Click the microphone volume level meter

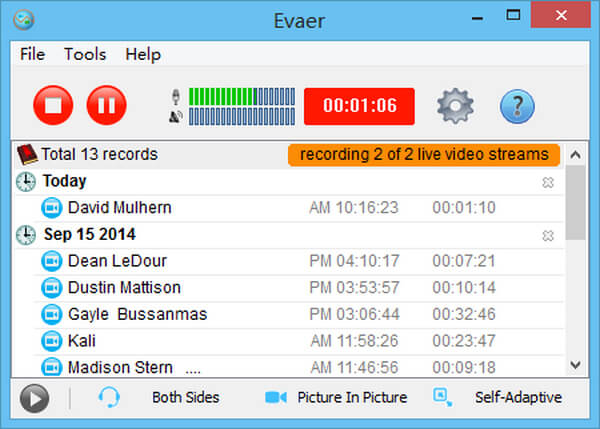coord(242,96)
